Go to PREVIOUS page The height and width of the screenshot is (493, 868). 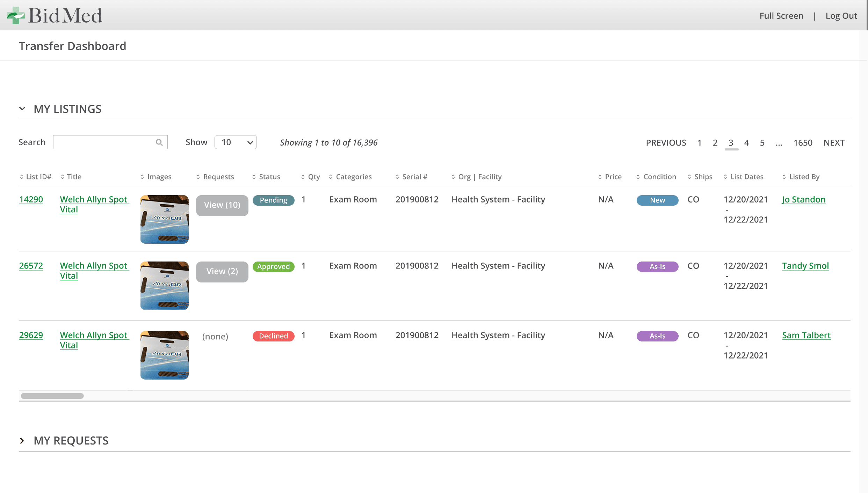click(666, 142)
